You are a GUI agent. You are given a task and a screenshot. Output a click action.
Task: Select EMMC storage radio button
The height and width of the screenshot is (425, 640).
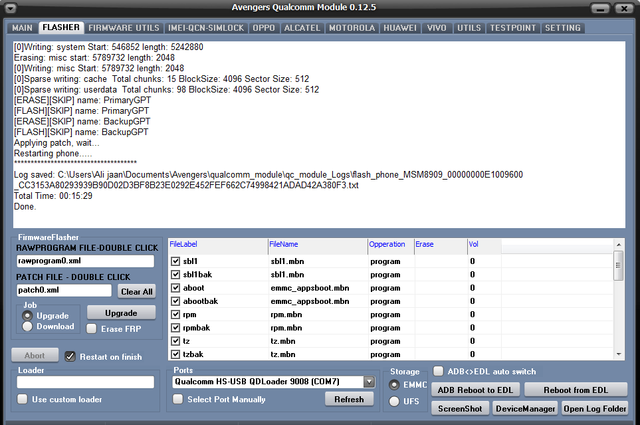[394, 385]
